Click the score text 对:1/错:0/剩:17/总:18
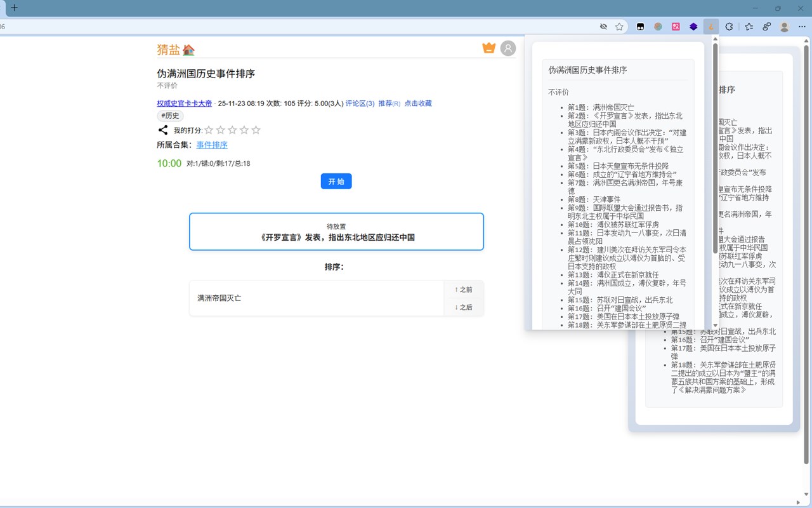Image resolution: width=812 pixels, height=508 pixels. point(218,163)
